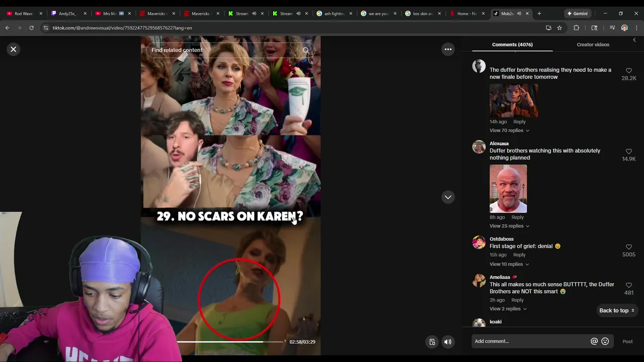Like the Alex comment with 14.9K likes
The image size is (644, 362).
click(629, 151)
